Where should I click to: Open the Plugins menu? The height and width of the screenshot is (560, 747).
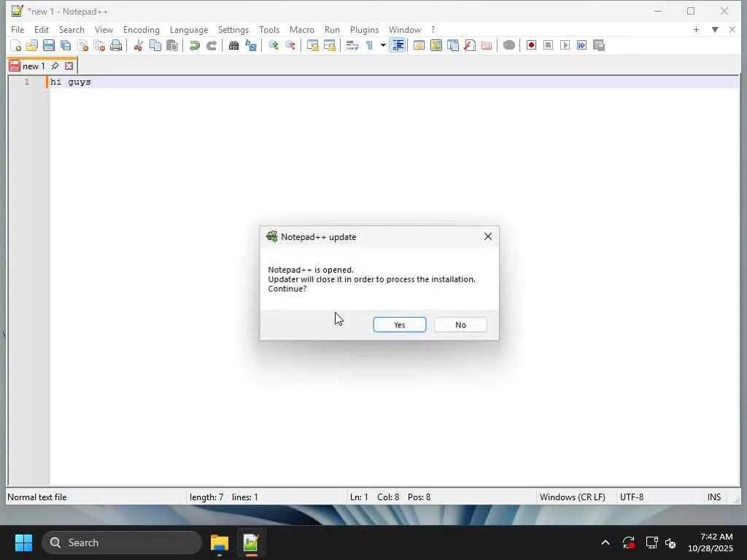(x=364, y=29)
